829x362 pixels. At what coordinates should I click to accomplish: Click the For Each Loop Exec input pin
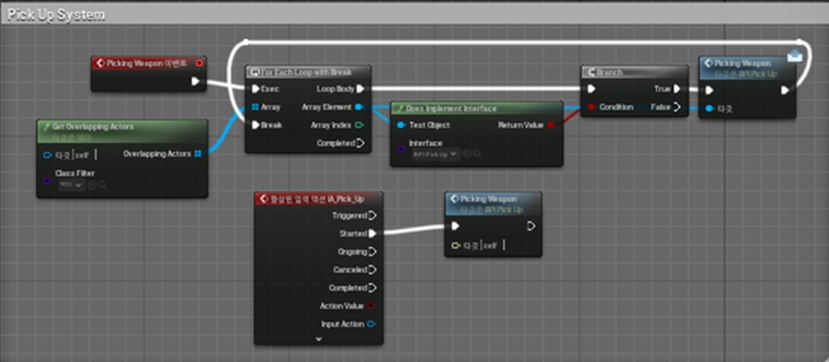tap(256, 89)
